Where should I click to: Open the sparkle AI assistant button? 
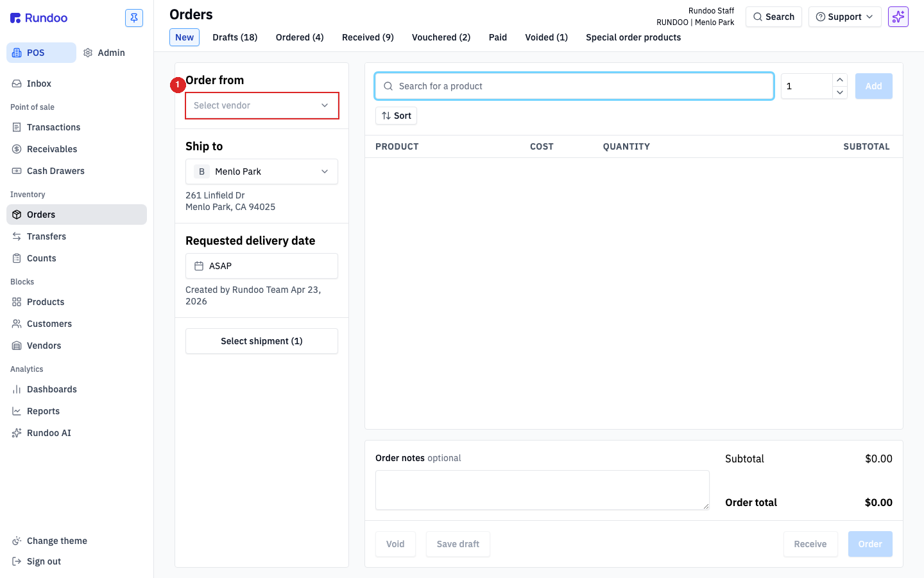898,17
